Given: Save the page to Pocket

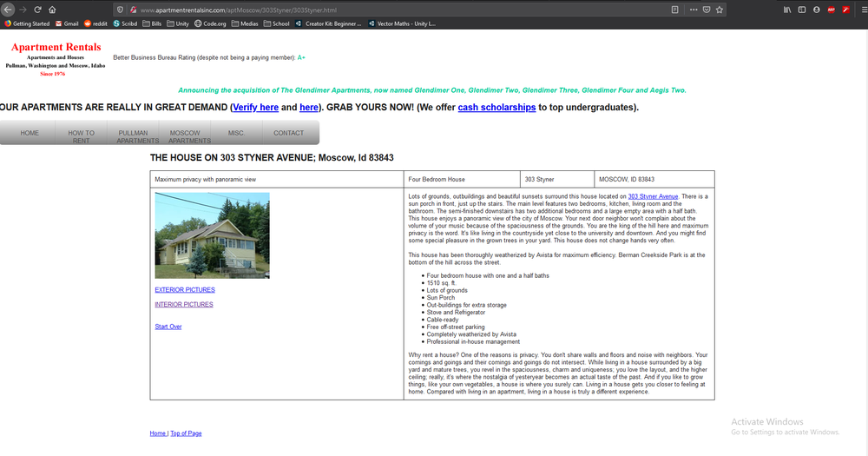Looking at the screenshot, I should coord(705,9).
